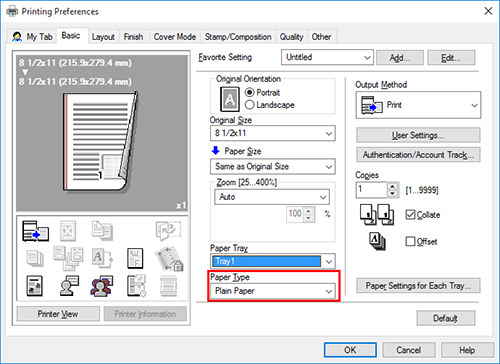Select the Landscape orientation radio button

click(x=249, y=105)
